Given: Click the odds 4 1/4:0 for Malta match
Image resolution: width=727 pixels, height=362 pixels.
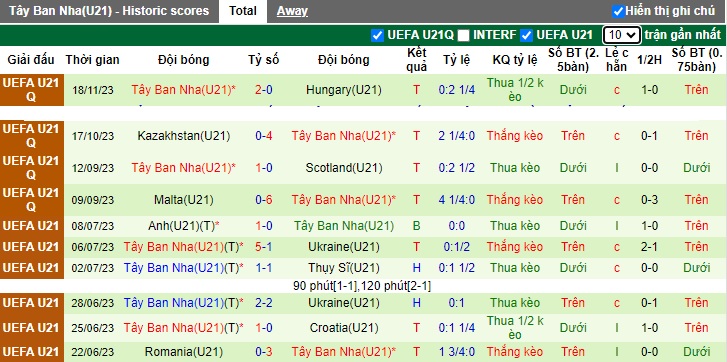Looking at the screenshot, I should [x=457, y=200].
